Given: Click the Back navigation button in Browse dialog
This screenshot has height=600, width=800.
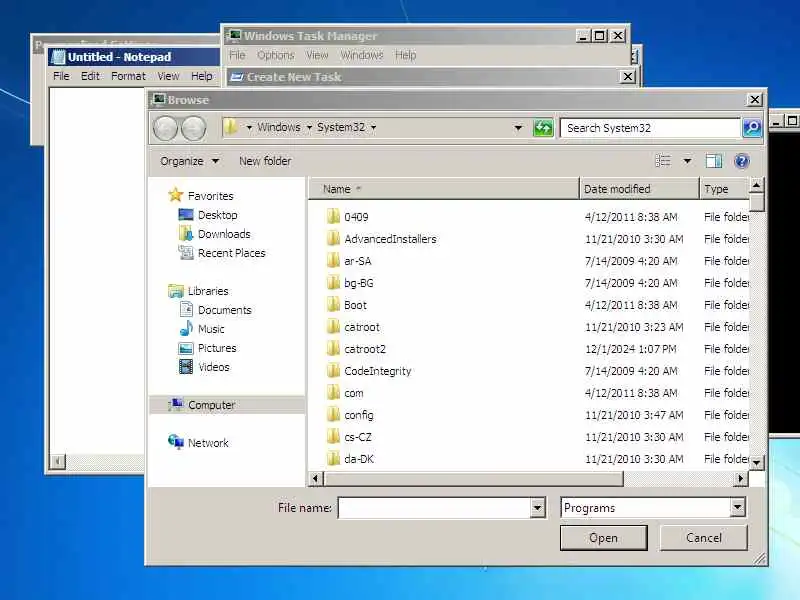Looking at the screenshot, I should [x=165, y=128].
